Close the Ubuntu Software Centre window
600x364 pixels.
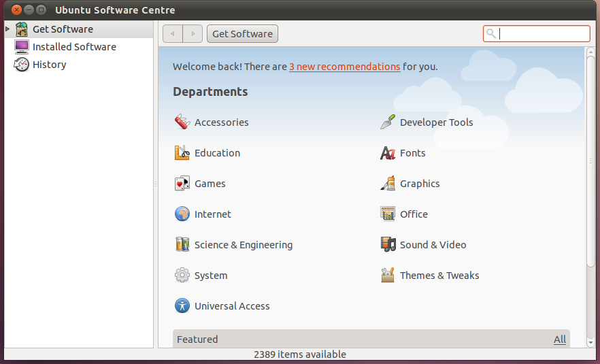click(16, 10)
